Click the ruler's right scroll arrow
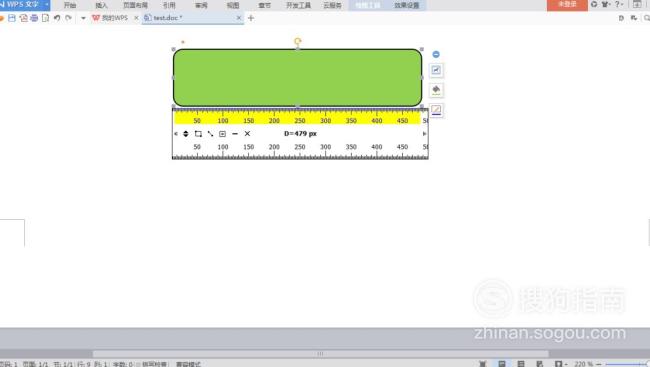 (x=424, y=134)
